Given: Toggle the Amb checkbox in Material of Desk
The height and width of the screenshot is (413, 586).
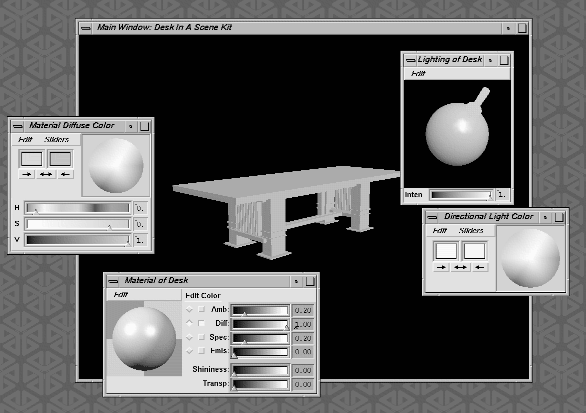Looking at the screenshot, I should (x=201, y=309).
